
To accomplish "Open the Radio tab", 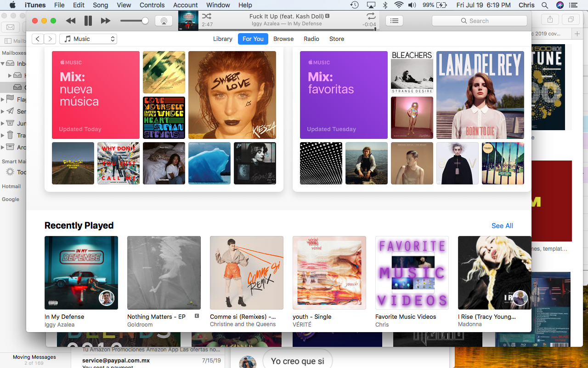I will click(311, 39).
